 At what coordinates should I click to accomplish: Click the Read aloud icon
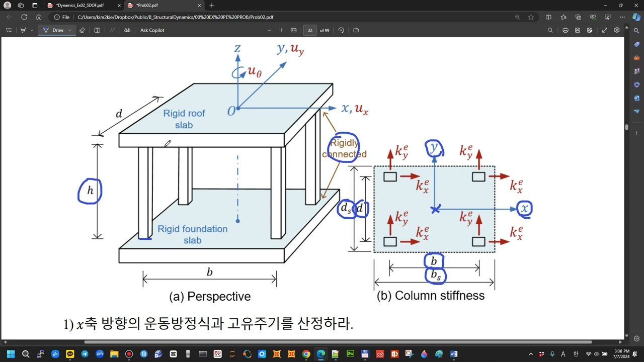coord(112,30)
